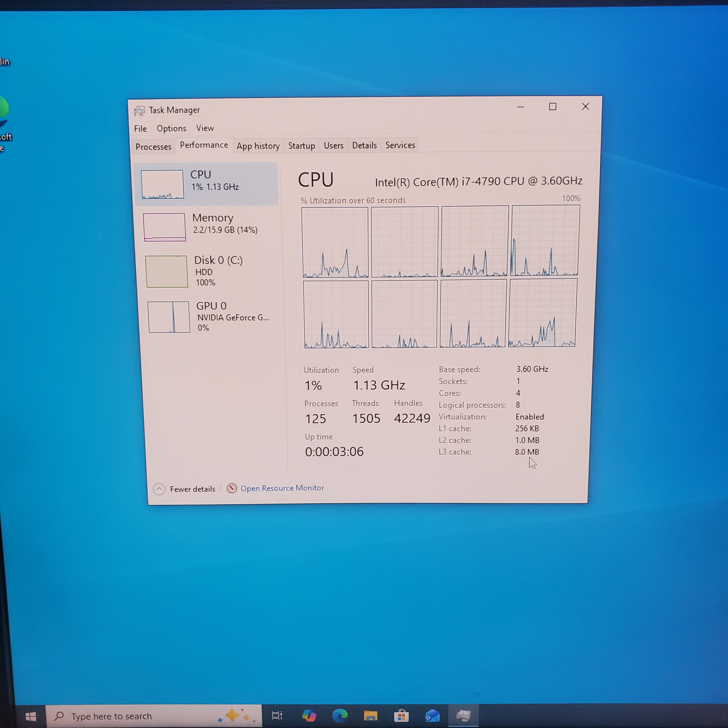The width and height of the screenshot is (728, 728).
Task: Click the CPU model name text
Action: 479,182
